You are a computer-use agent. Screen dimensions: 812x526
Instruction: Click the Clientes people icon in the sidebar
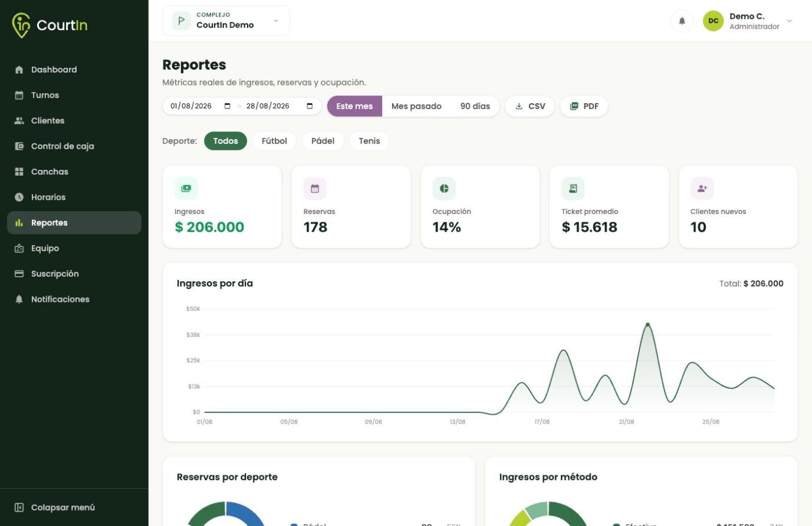pyautogui.click(x=19, y=120)
